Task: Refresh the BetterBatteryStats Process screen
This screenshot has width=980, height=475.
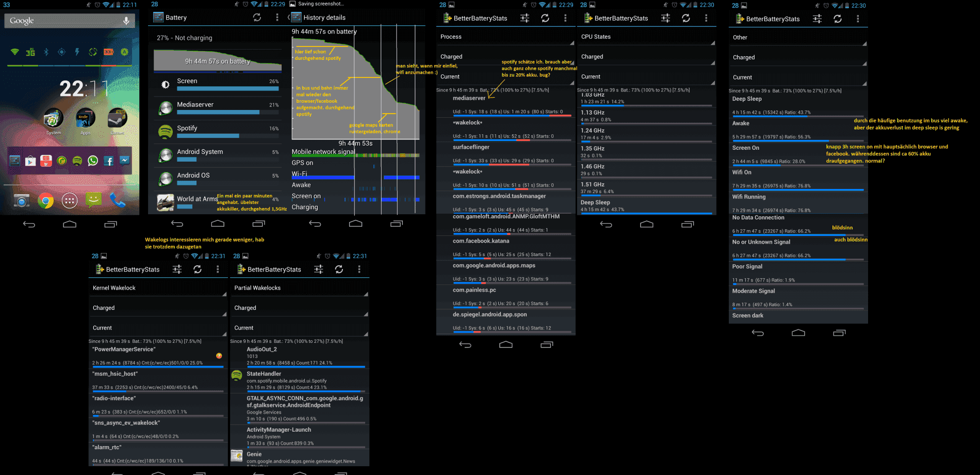Action: tap(545, 18)
